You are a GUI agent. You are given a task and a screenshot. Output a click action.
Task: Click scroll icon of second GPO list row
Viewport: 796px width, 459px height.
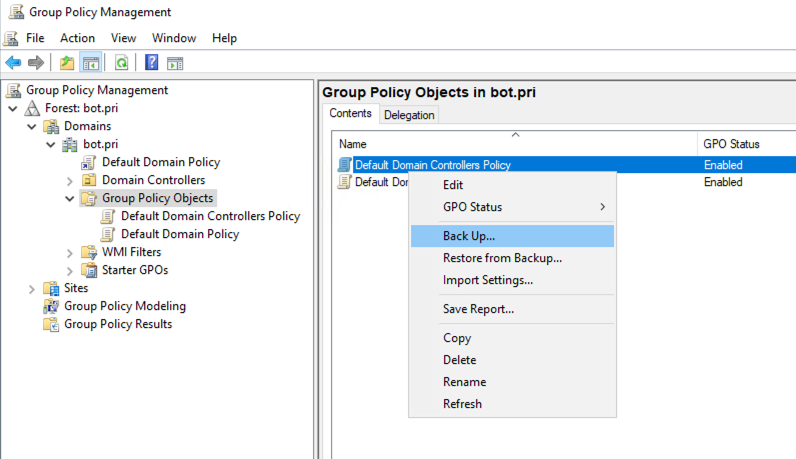(344, 182)
